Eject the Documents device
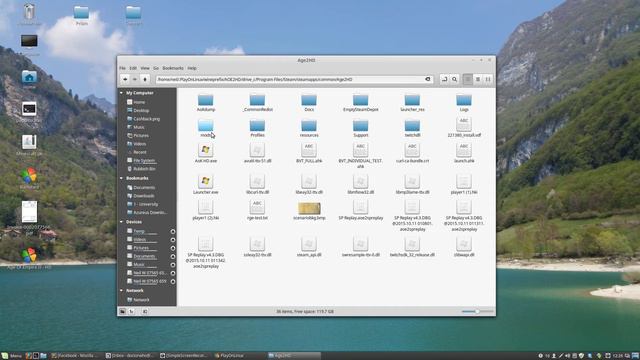Screen dimensions: 640x360 [173, 257]
